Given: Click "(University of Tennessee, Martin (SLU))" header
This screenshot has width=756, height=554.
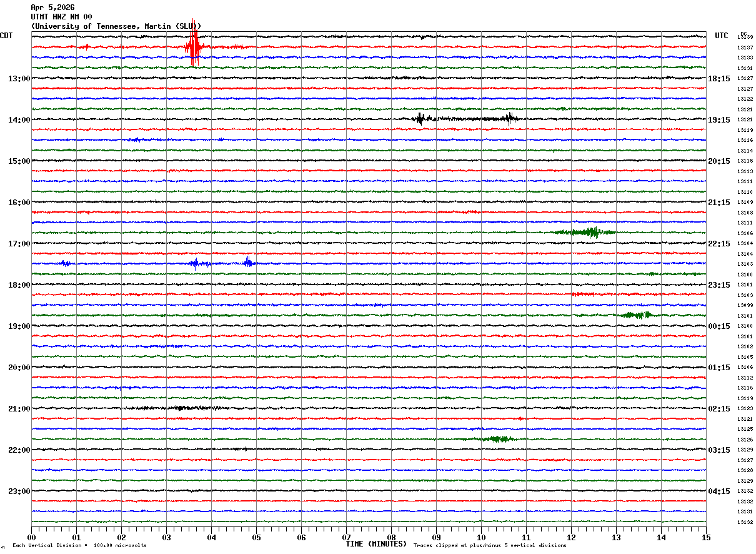Looking at the screenshot, I should [116, 26].
